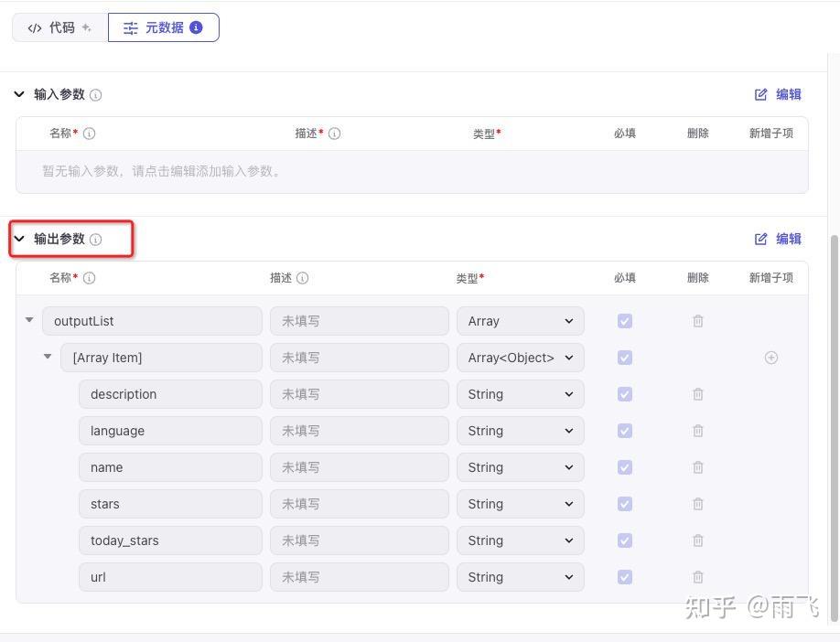Select the 元数据 tab

tap(163, 27)
